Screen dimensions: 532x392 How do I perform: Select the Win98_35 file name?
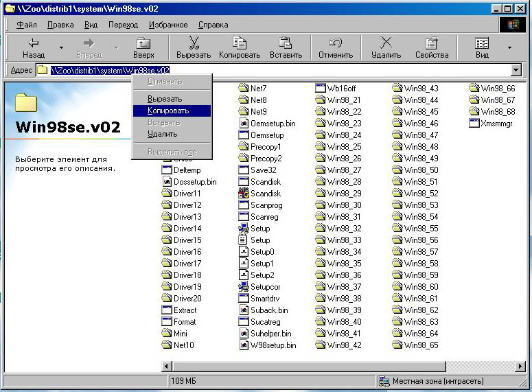click(344, 264)
